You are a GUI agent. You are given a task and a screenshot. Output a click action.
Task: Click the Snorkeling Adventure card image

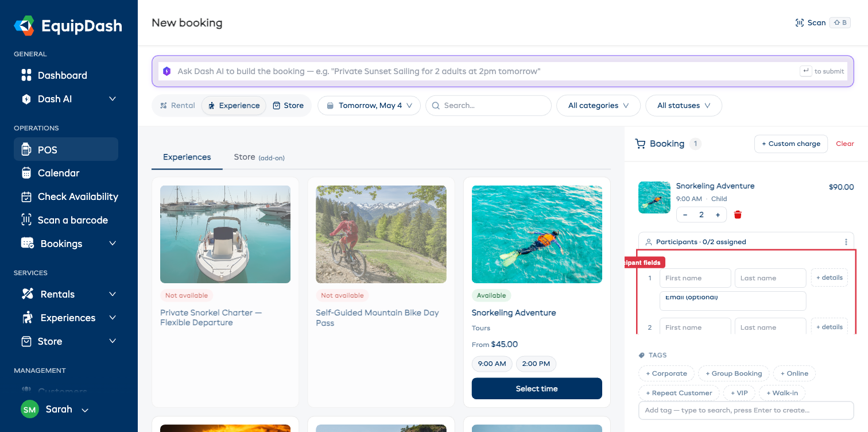click(537, 234)
